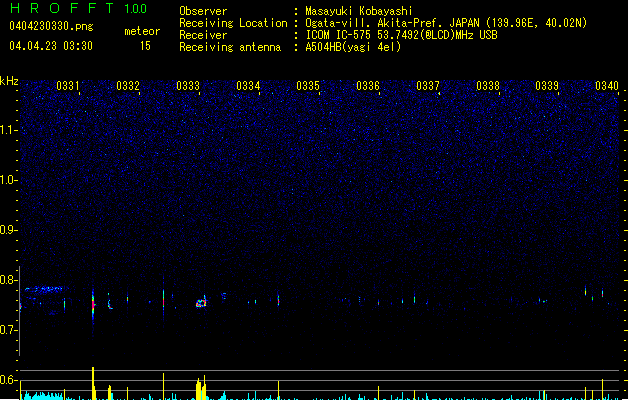
Task: Click time marker 0337
Action: click(428, 86)
